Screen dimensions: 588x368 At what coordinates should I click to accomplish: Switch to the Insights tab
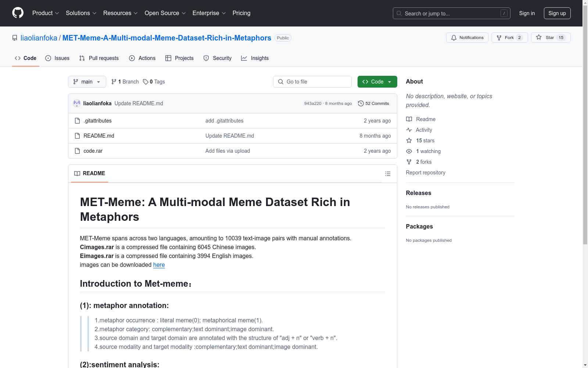(255, 58)
